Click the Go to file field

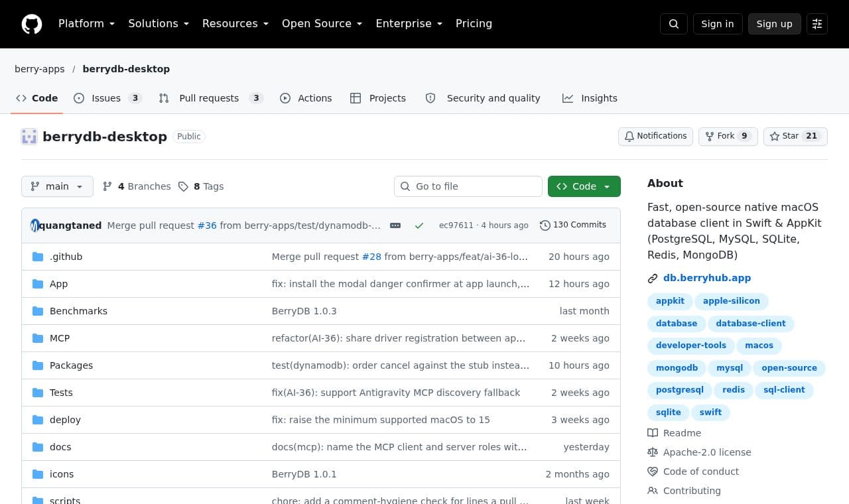coord(468,186)
